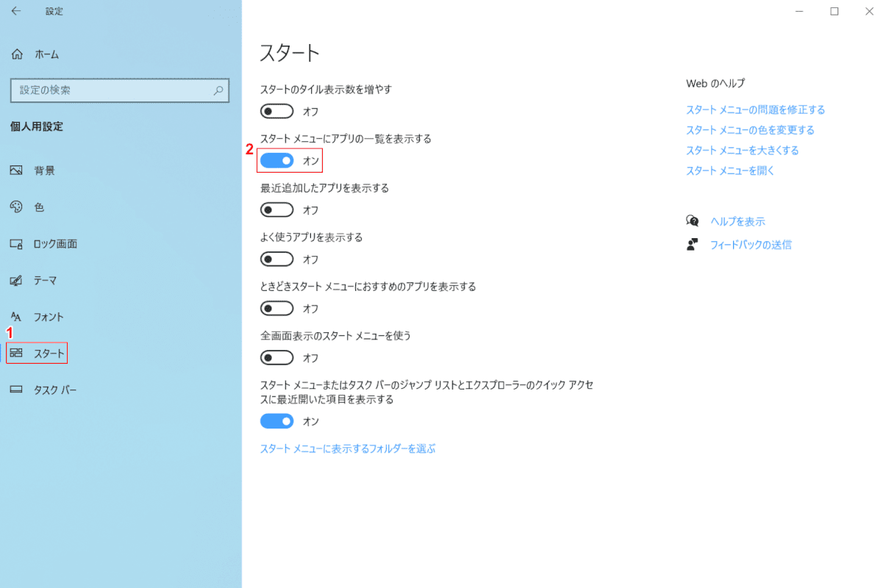Click the スタート page title
This screenshot has width=886, height=588.
click(x=290, y=53)
